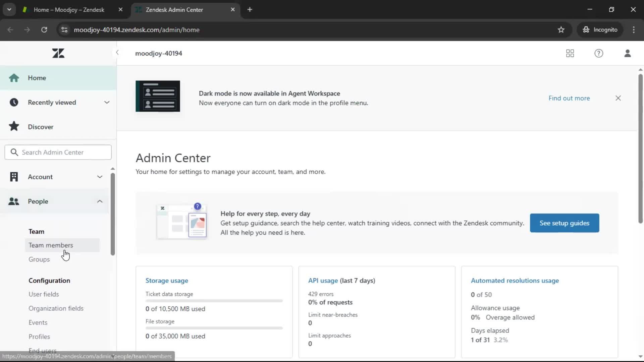Open Groups under Team
The image size is (644, 362).
[x=39, y=259]
